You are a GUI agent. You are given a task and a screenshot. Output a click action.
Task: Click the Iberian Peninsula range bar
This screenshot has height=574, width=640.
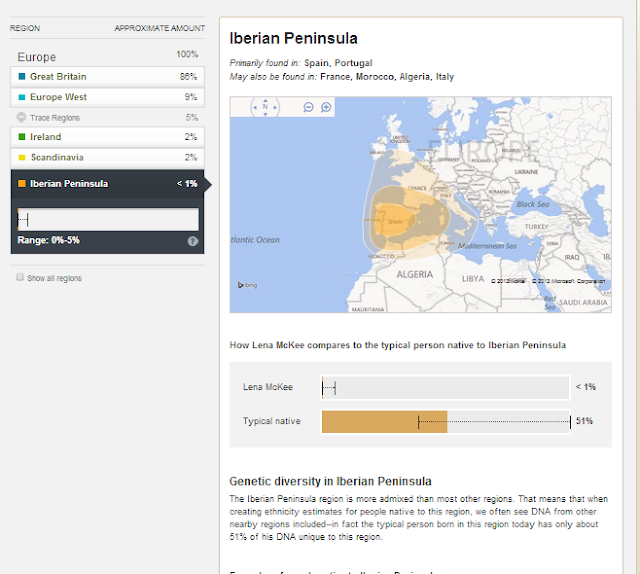[x=108, y=219]
